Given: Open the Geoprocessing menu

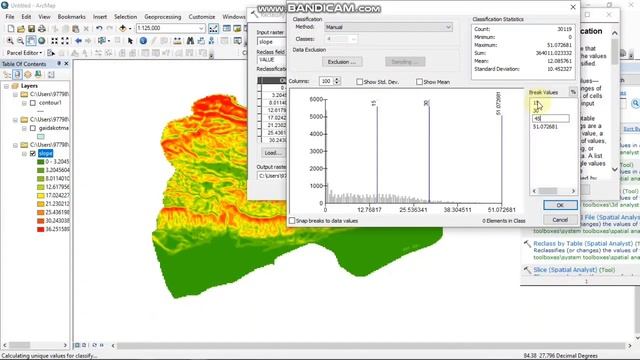Looking at the screenshot, I should click(162, 17).
